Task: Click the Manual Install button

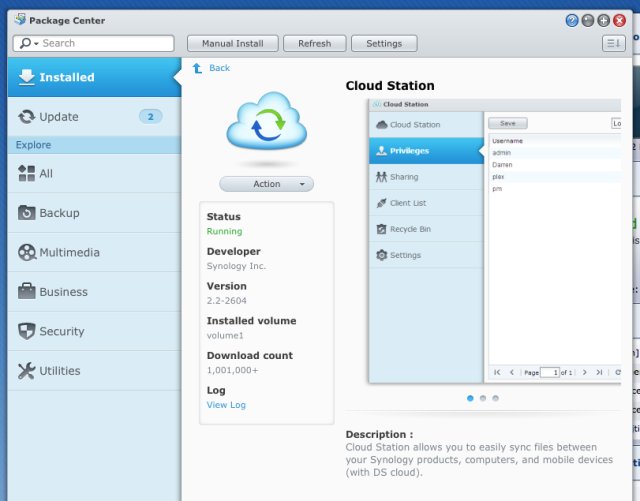Action: pos(233,43)
